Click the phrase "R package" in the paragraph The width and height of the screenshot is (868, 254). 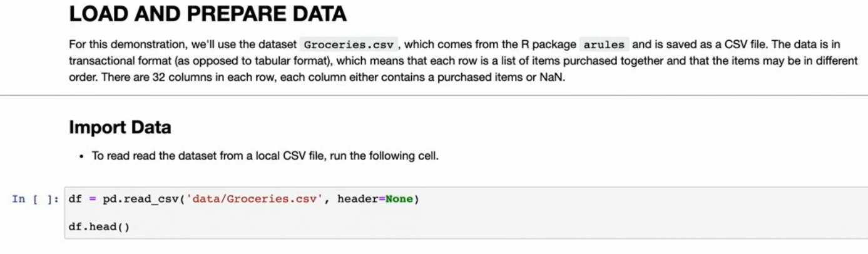pyautogui.click(x=549, y=45)
